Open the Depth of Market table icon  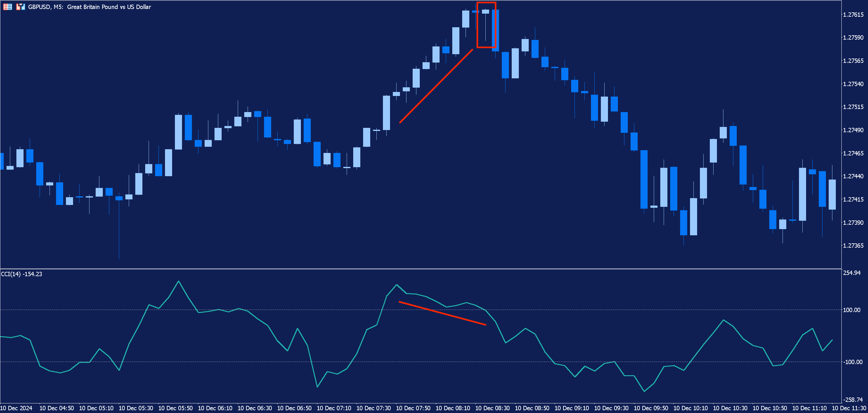(7, 7)
